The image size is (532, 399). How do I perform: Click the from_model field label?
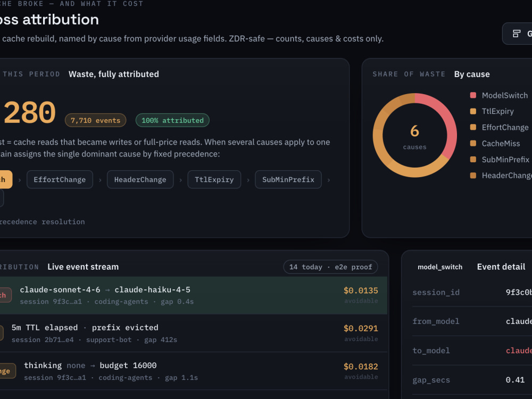coord(436,321)
